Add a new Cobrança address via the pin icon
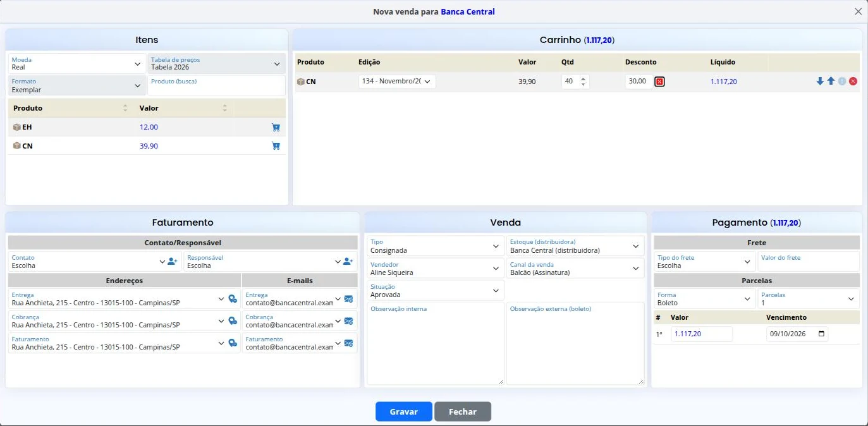The width and height of the screenshot is (868, 426). coord(233,321)
